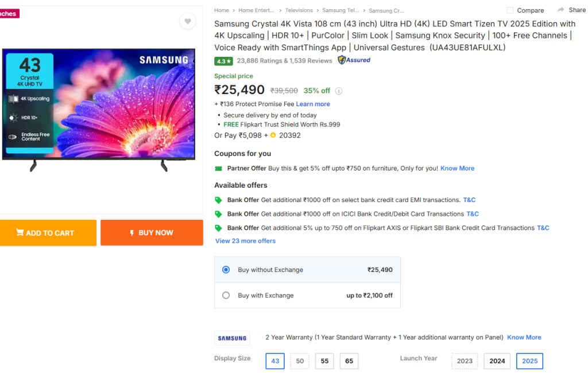This screenshot has width=588, height=373.
Task: Open Learn more about Protect Promise Fee
Action: pyautogui.click(x=312, y=104)
